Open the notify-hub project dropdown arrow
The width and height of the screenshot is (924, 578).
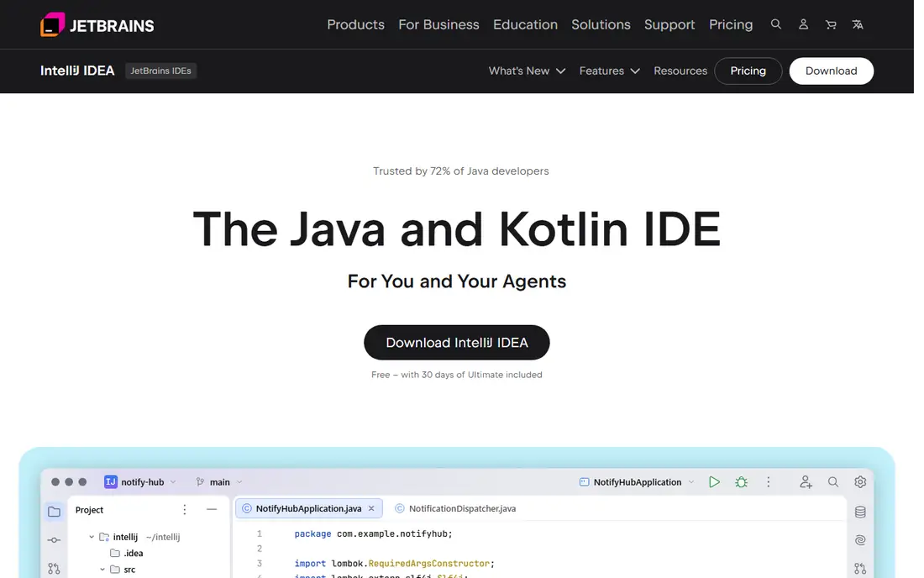173,482
